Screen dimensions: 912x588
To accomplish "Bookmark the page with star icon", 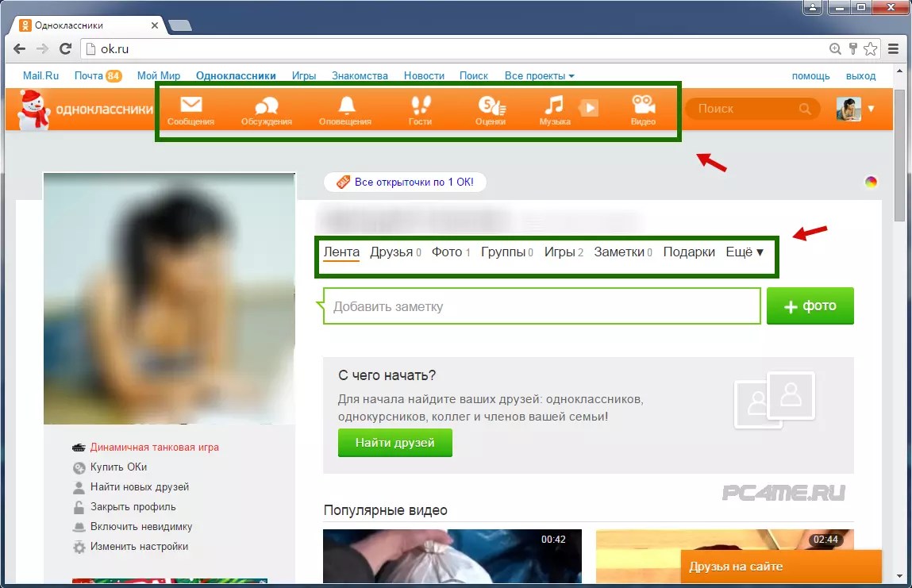I will point(870,49).
